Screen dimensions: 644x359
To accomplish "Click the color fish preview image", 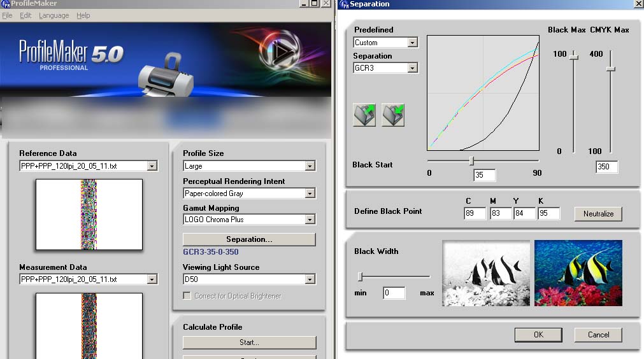I will [x=578, y=273].
